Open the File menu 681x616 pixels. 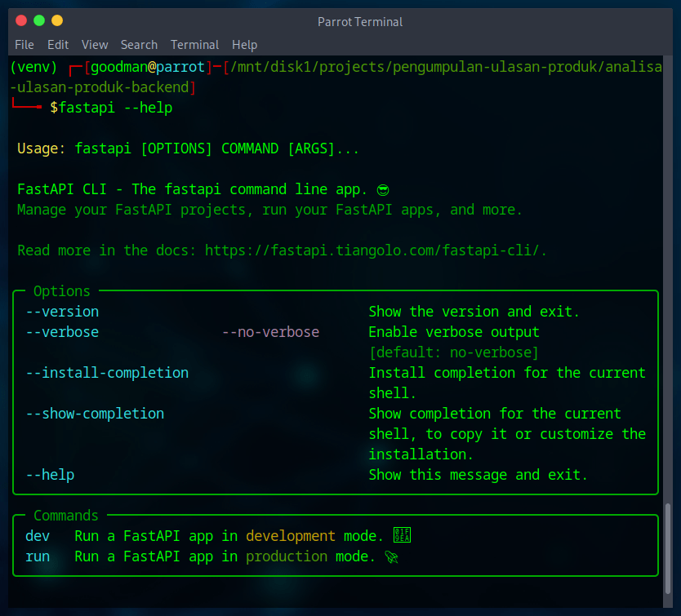pos(24,45)
